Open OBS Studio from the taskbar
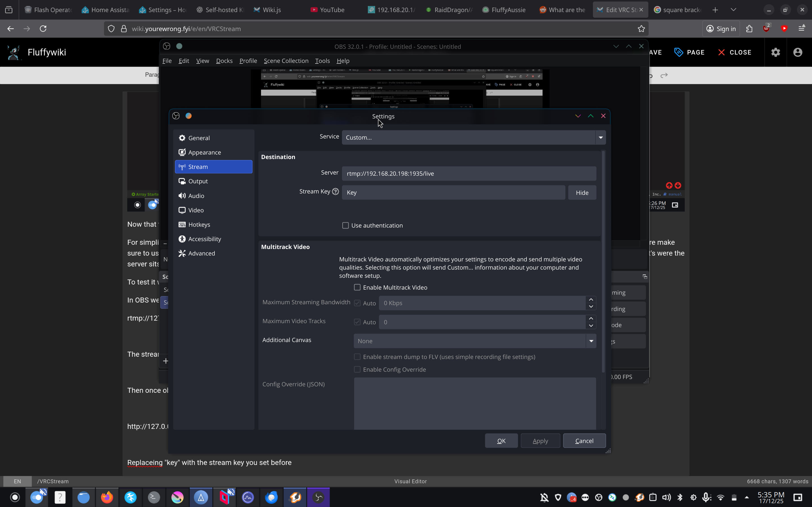The height and width of the screenshot is (507, 812). point(319,497)
